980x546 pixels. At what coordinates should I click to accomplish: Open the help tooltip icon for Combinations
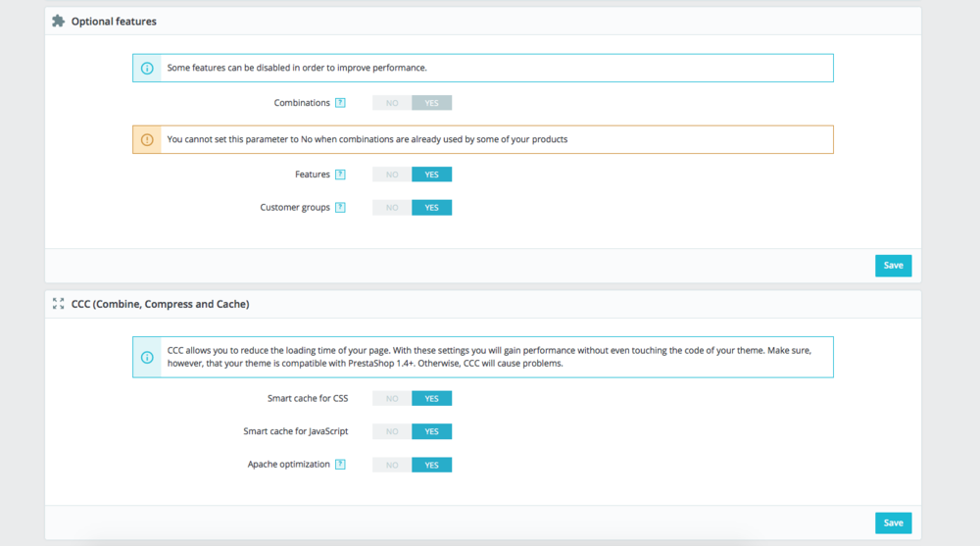coord(340,103)
